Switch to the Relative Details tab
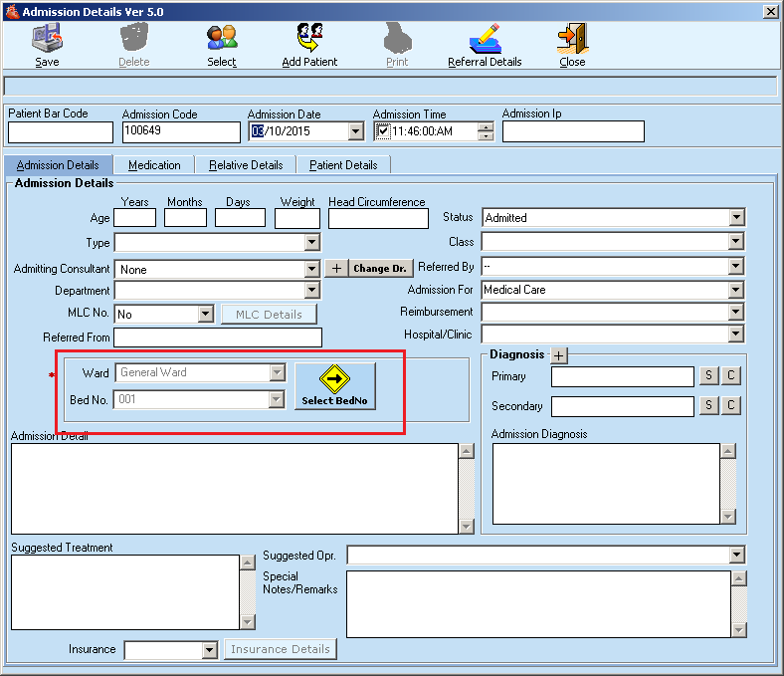 point(246,165)
